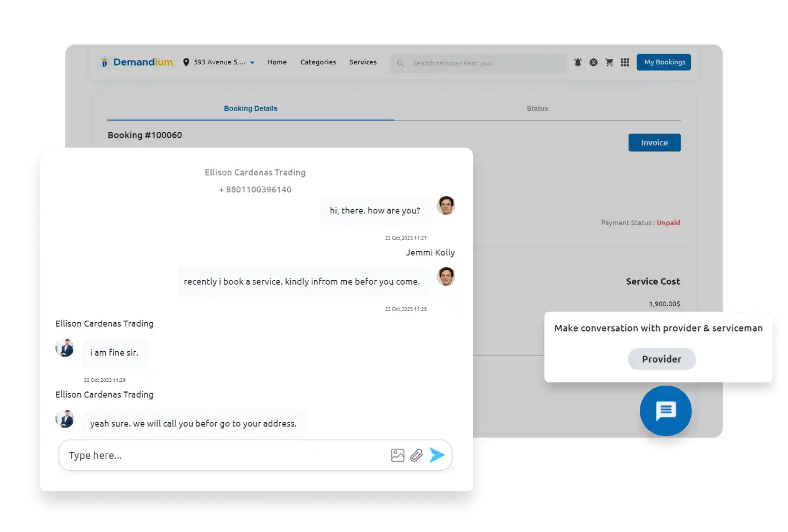Send message with the blue arrow icon
Image resolution: width=788 pixels, height=532 pixels.
tap(437, 455)
